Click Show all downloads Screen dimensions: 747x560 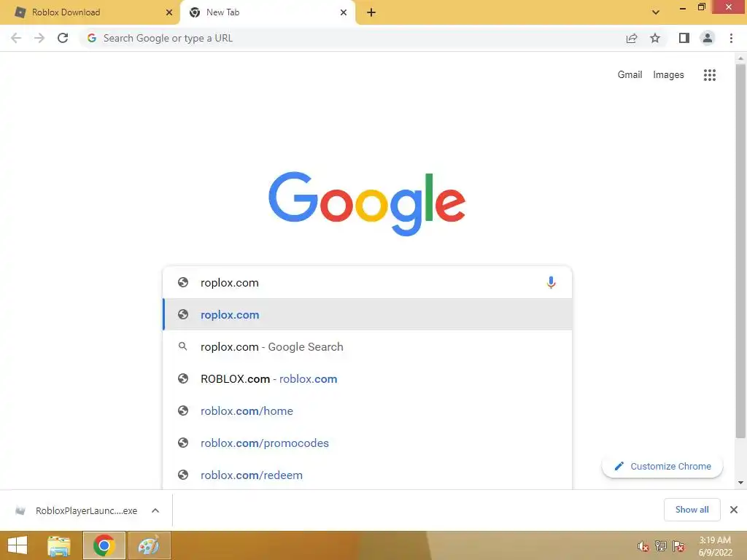coord(692,510)
